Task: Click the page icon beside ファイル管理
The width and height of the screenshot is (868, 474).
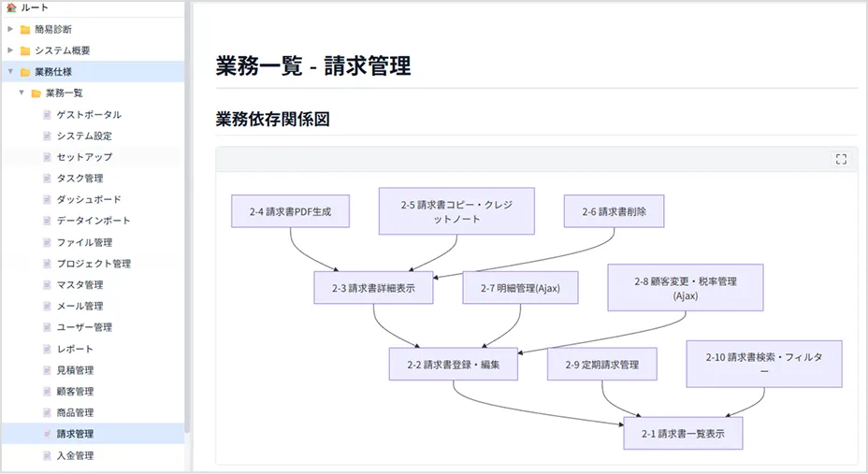Action: click(47, 242)
